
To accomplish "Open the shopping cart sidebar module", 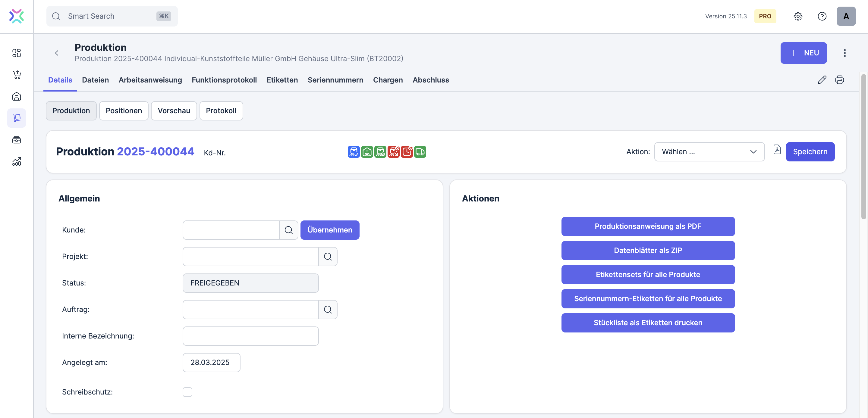I will click(17, 75).
